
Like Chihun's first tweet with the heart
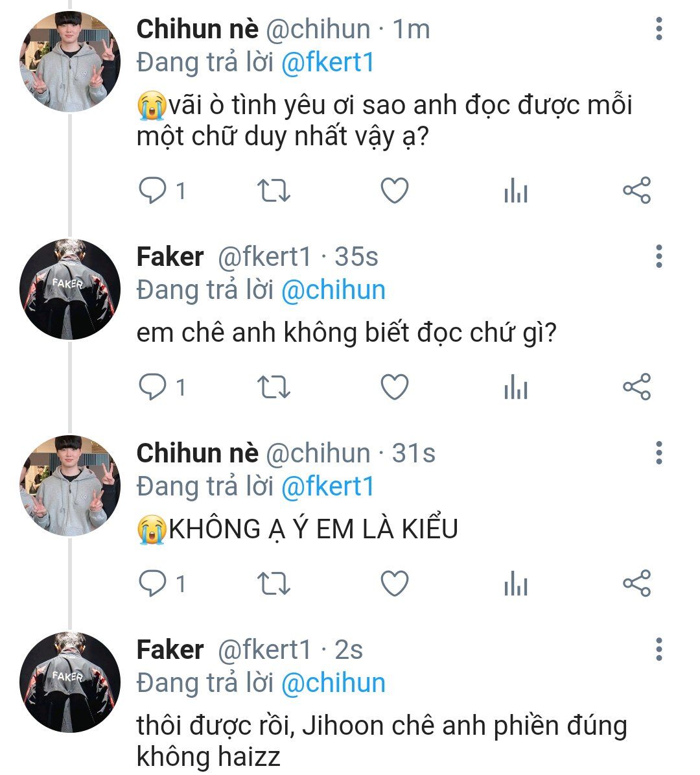pos(394,191)
